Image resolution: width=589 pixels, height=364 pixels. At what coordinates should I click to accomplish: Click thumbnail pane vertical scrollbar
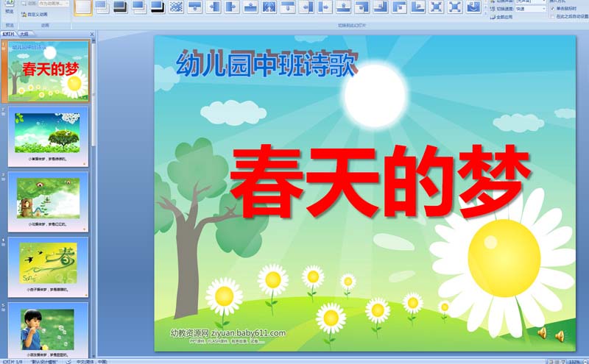94,95
